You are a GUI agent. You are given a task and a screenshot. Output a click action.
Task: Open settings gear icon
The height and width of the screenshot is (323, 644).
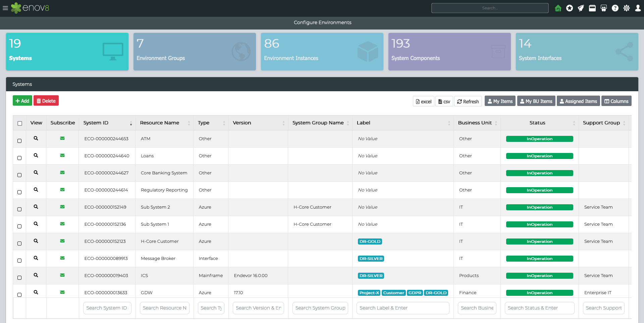(x=627, y=8)
